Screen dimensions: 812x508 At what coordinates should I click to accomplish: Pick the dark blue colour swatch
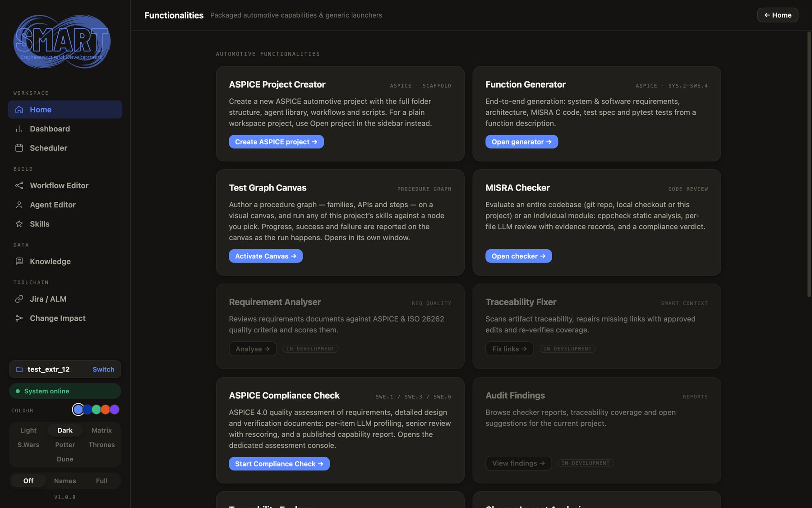88,410
